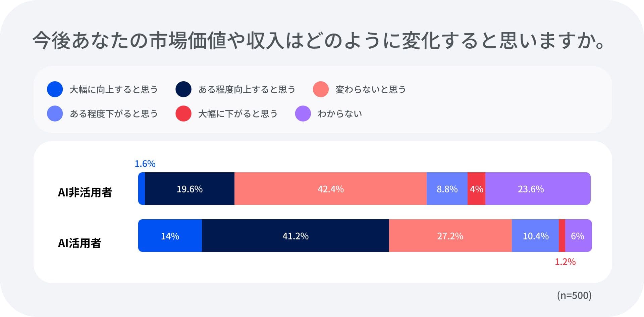Select the 42.4% salmon bar segment
The image size is (644, 317).
click(x=330, y=189)
